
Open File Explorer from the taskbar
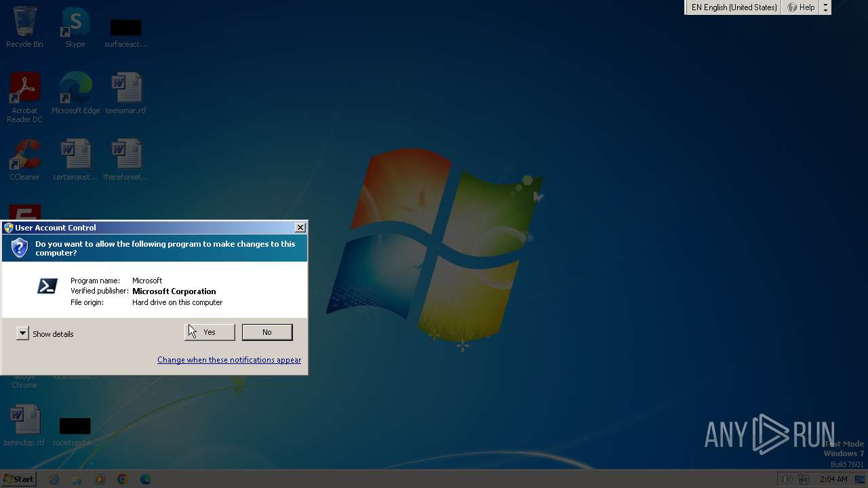point(77,479)
